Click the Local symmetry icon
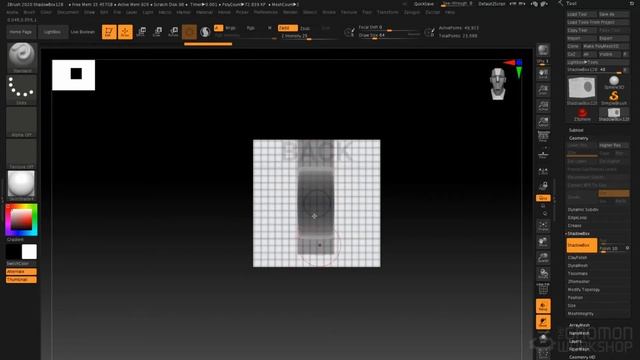The image size is (640, 360). (543, 171)
